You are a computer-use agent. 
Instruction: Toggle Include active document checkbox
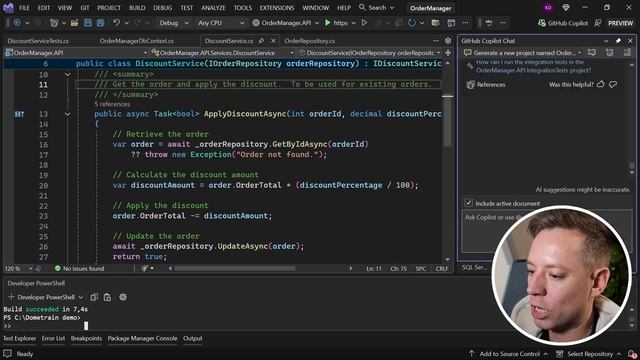(x=469, y=203)
